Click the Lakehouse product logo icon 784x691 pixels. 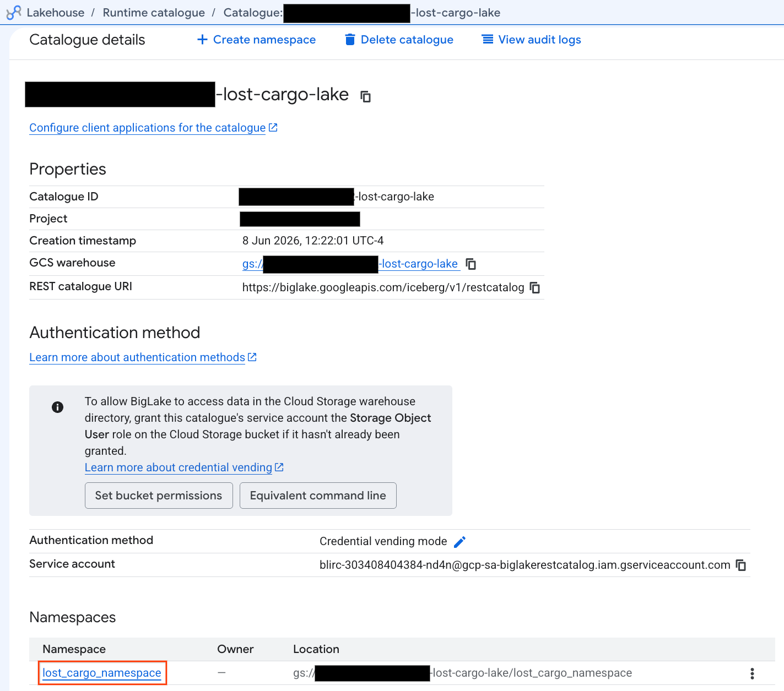pyautogui.click(x=14, y=13)
